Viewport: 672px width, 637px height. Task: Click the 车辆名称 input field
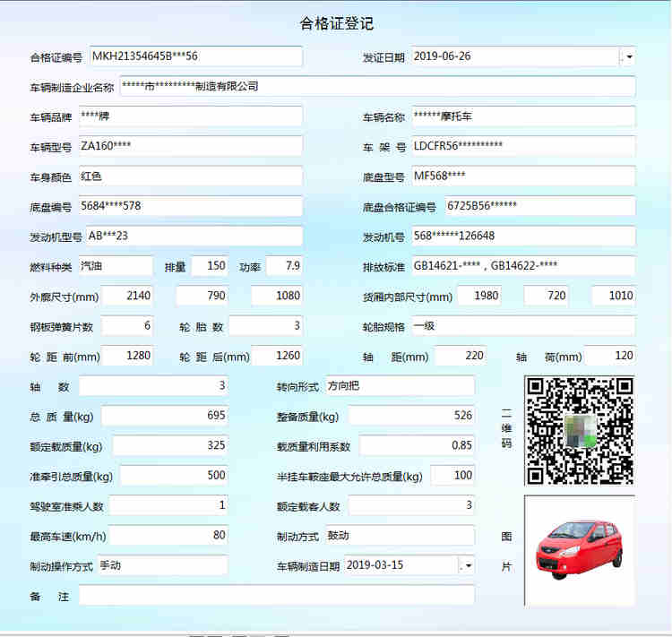523,116
